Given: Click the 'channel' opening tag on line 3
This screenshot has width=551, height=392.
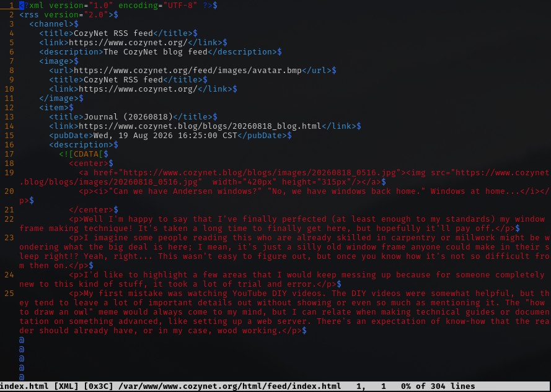Looking at the screenshot, I should (51, 24).
